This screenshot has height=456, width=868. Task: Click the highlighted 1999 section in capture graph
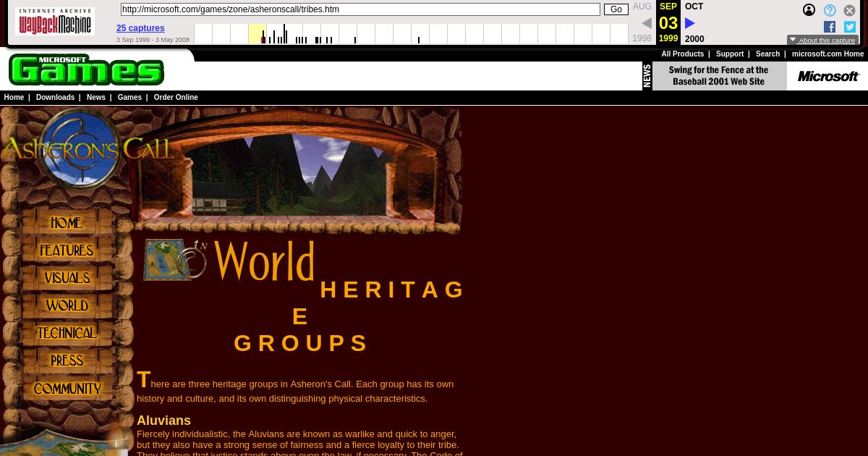pos(258,33)
